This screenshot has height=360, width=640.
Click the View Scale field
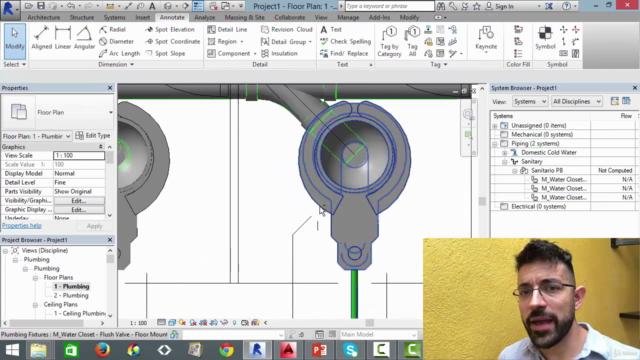(79, 156)
